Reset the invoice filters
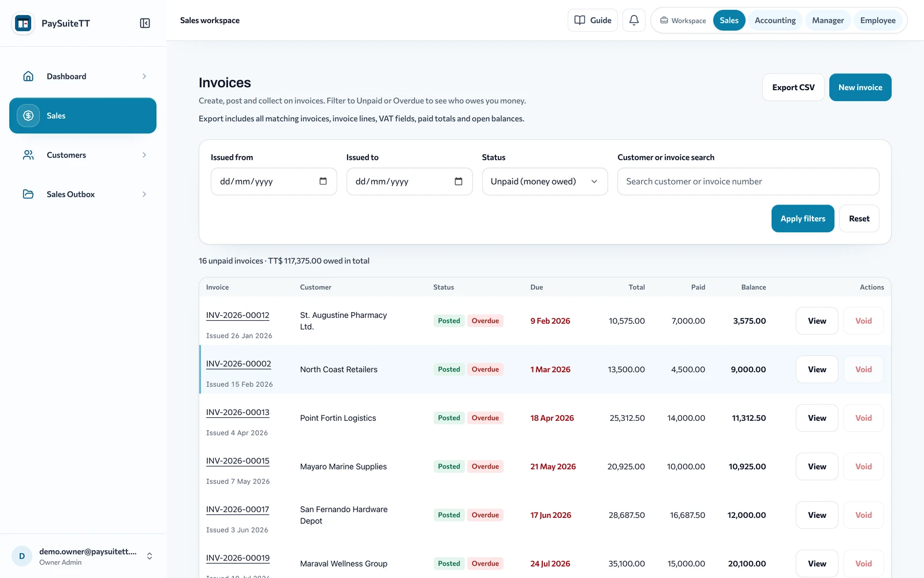The height and width of the screenshot is (578, 924). (x=859, y=218)
